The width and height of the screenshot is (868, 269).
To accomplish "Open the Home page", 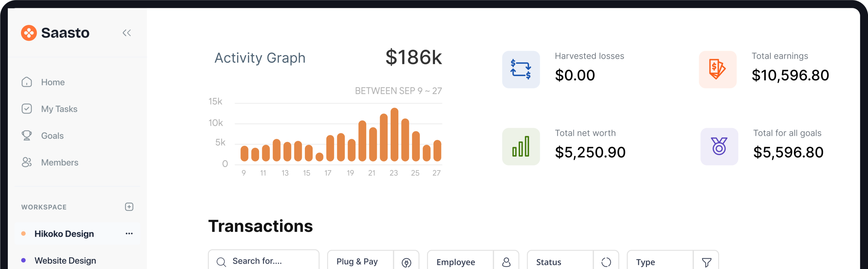I will click(x=53, y=82).
